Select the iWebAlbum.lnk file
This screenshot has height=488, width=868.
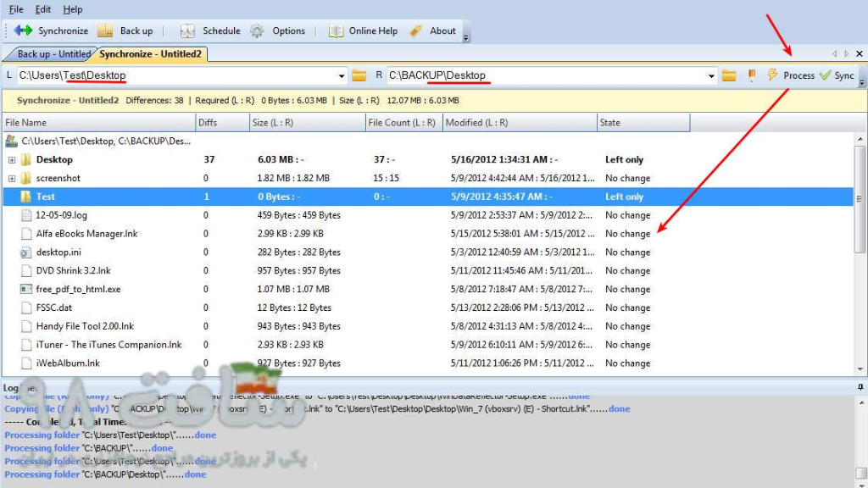(x=68, y=363)
